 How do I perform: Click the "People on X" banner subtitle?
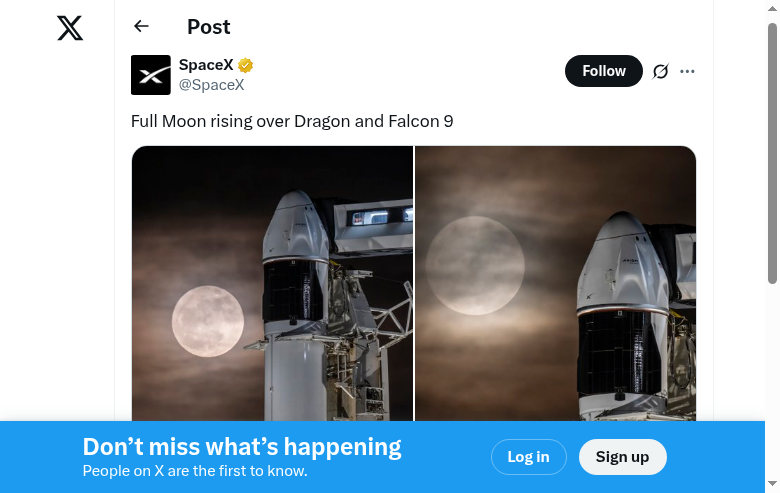click(x=195, y=471)
